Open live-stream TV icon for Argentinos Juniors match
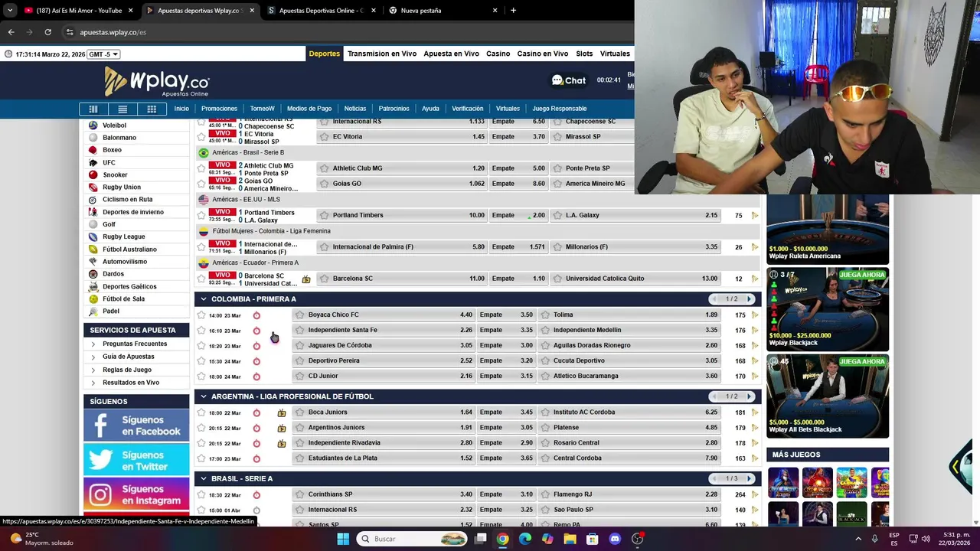 [x=282, y=428]
